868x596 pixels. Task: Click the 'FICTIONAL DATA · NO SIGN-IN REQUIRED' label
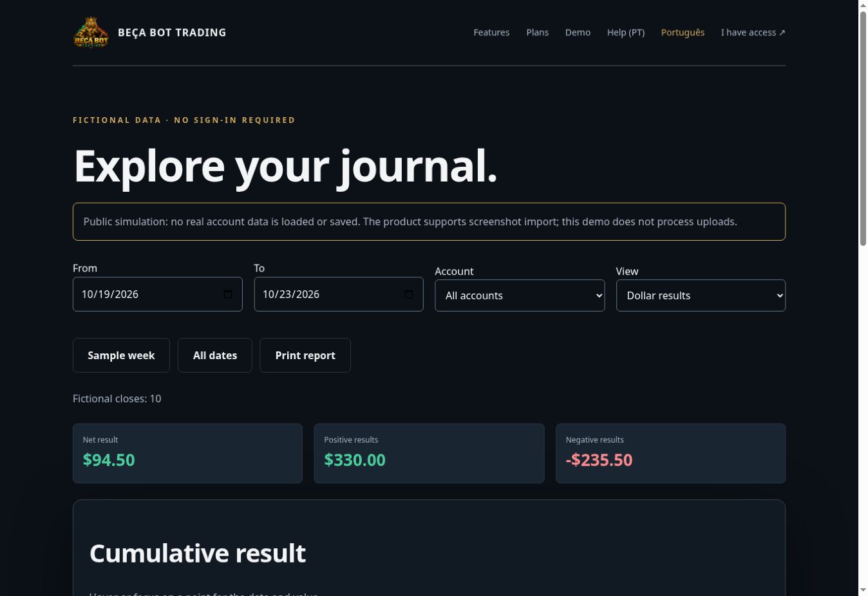pyautogui.click(x=184, y=120)
